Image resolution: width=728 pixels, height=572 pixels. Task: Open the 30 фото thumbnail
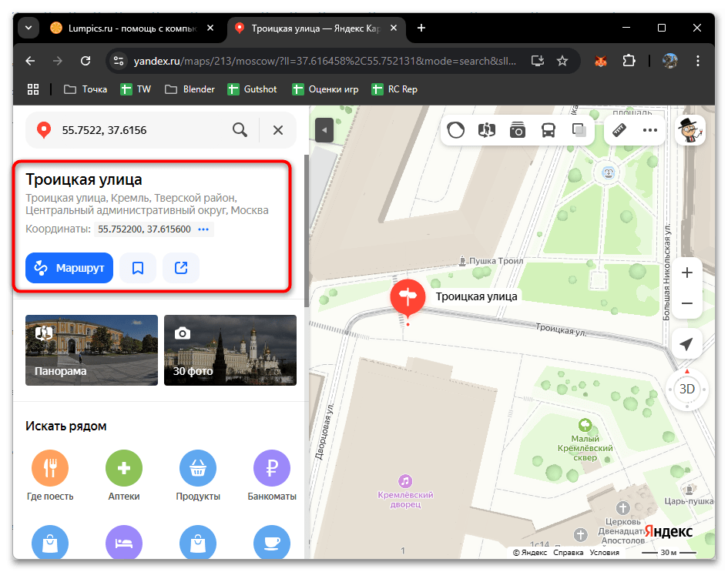[230, 350]
